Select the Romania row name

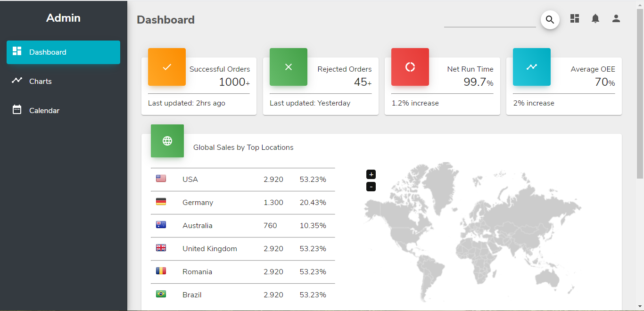pyautogui.click(x=197, y=272)
